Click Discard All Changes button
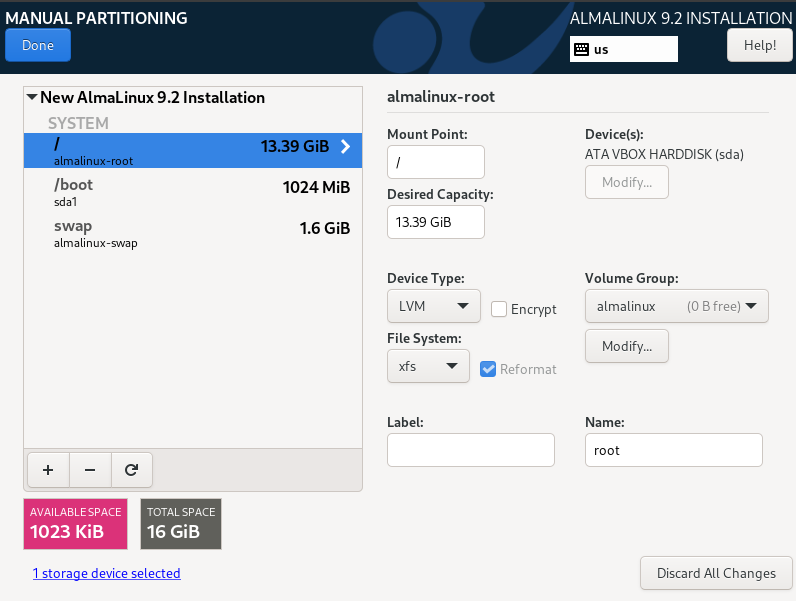 click(x=716, y=573)
